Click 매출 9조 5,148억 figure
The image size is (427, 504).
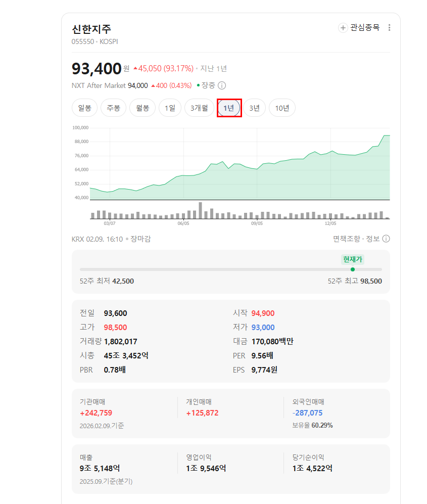click(100, 468)
